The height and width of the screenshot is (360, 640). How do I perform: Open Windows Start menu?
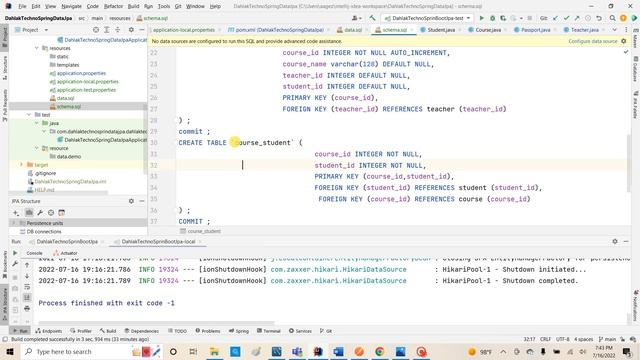[10, 351]
